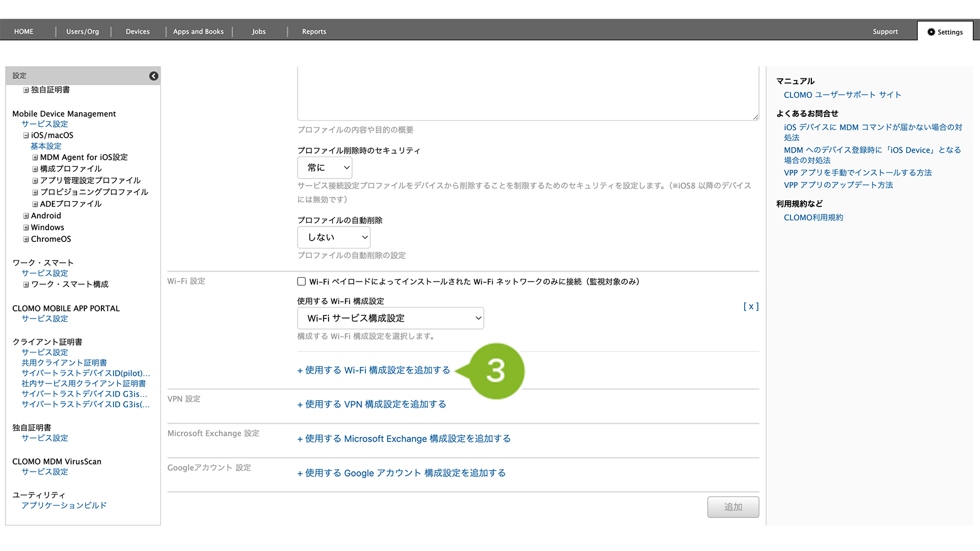Collapse the iOS/macOS tree node
Viewport: 980px width, 551px height.
[26, 136]
